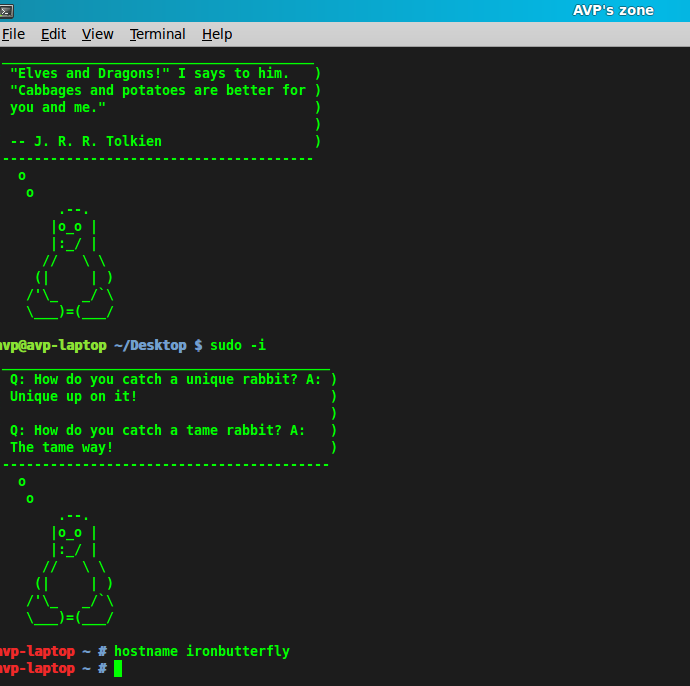Screen dimensions: 690x686
Task: Click the "The tame way!" line
Action: click(62, 448)
